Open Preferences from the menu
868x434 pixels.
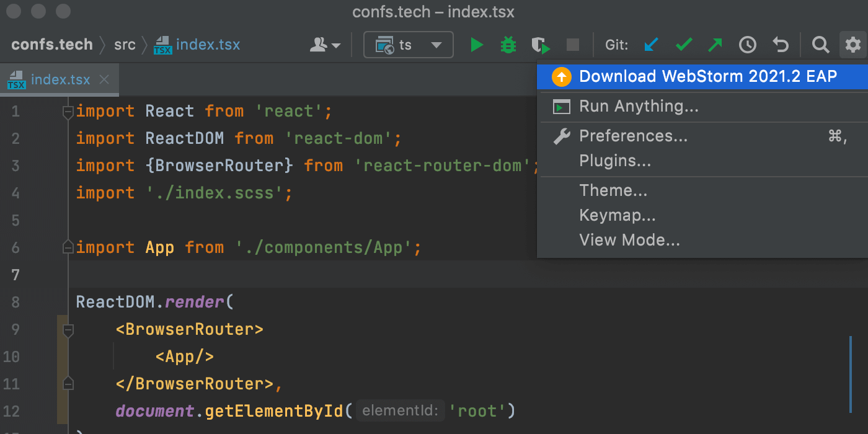633,136
